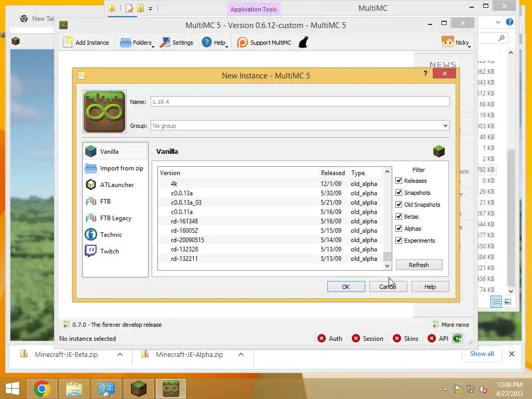Toggle the Alphas filter
Screen dimensions: 532x399
point(398,229)
